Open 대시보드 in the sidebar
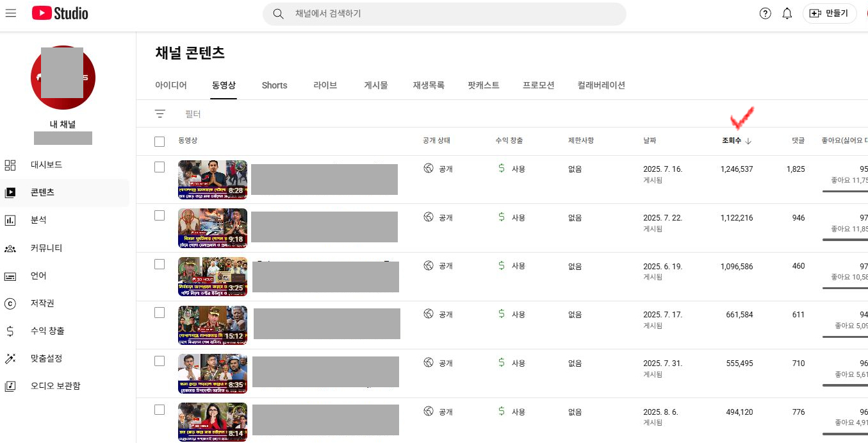868x443 pixels. [x=46, y=165]
